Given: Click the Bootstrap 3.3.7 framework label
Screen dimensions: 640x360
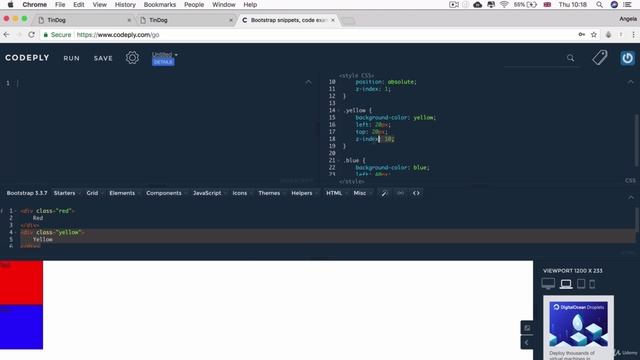Looking at the screenshot, I should 27,193.
